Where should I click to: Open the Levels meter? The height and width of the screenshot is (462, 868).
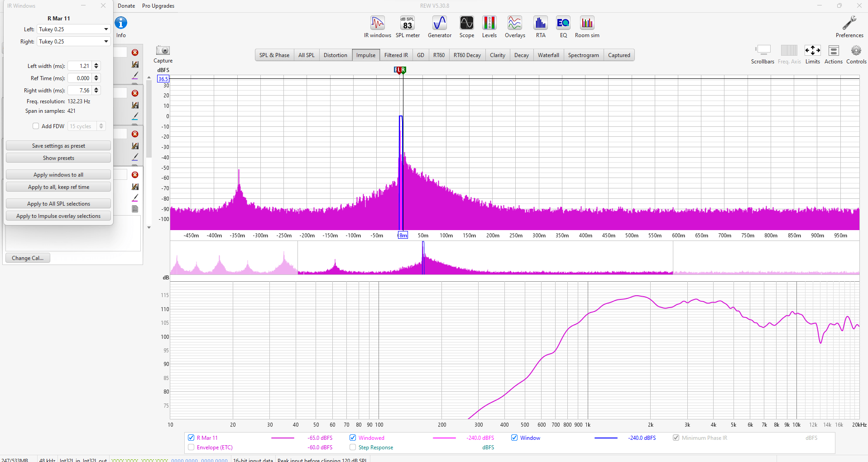(489, 27)
